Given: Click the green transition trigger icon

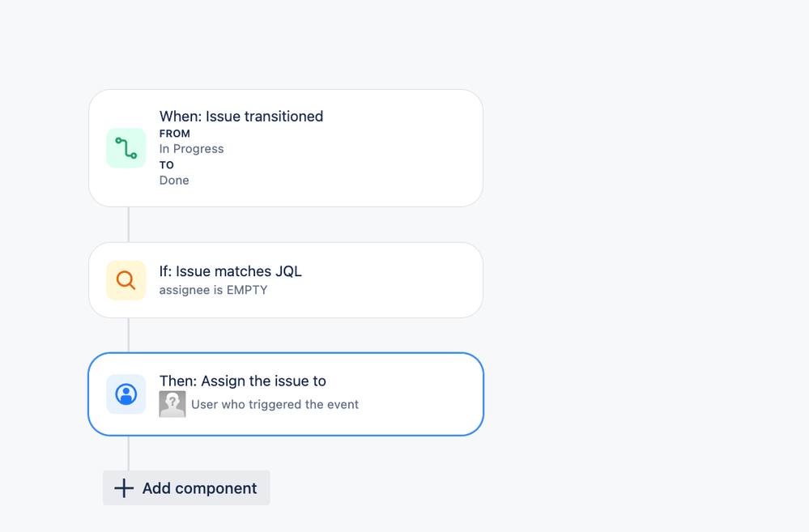Looking at the screenshot, I should pos(126,148).
